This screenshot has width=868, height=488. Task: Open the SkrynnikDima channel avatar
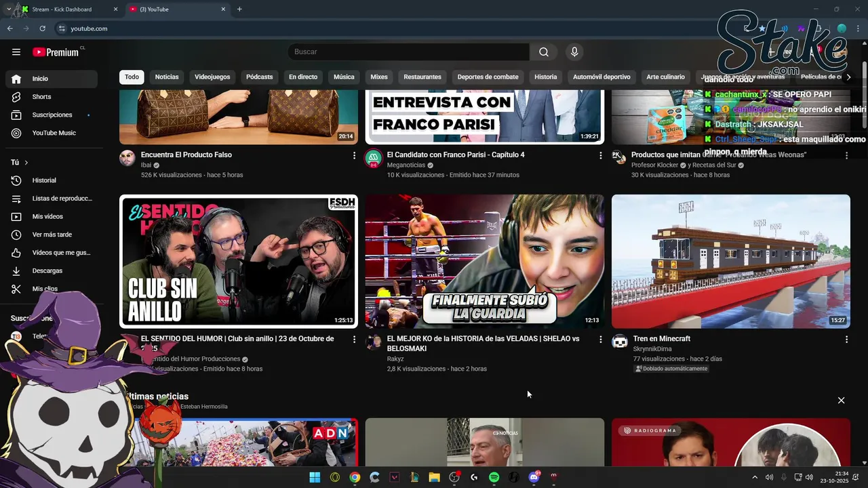coord(620,342)
